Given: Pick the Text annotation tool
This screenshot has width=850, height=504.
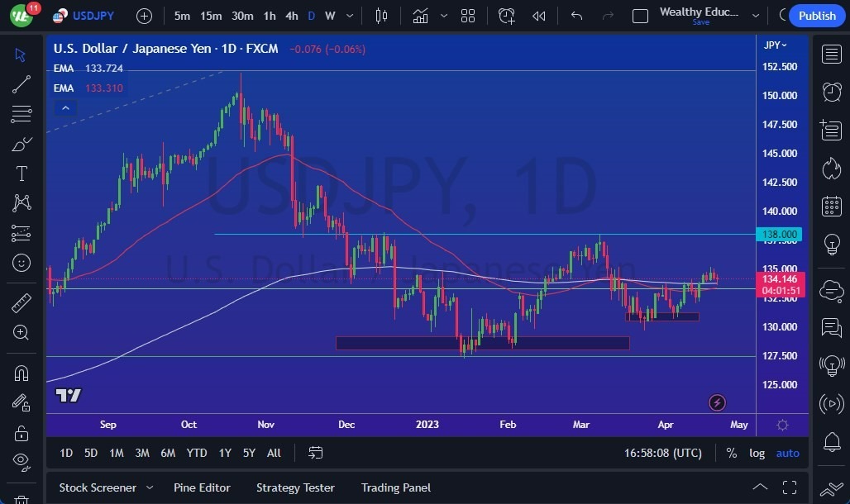Looking at the screenshot, I should (21, 173).
